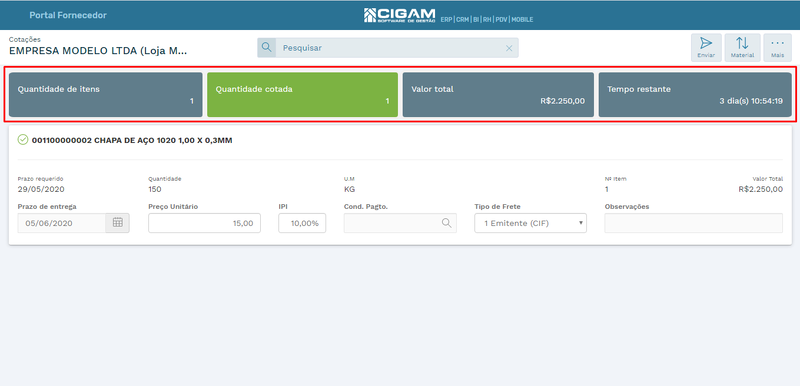Image resolution: width=800 pixels, height=386 pixels.
Task: Open calendar picker for Prazo de entrega
Action: coord(118,223)
